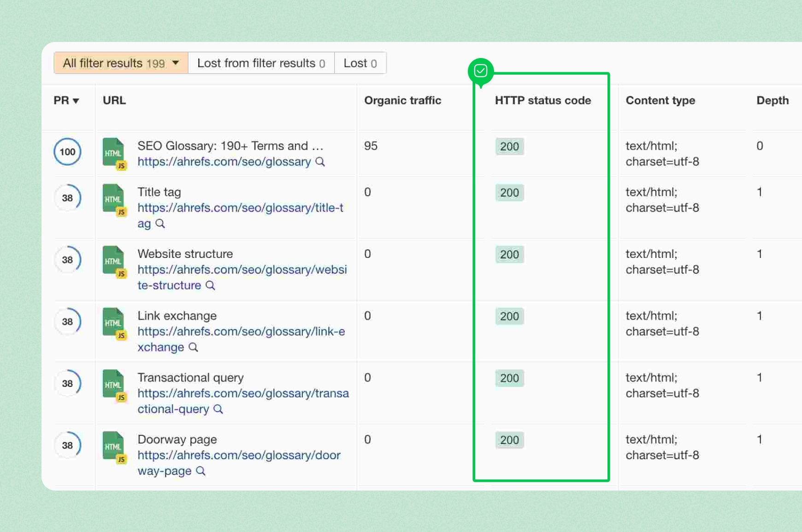Click HTML file icon for Link exchange row
Screen dimensions: 802x532
(113, 323)
